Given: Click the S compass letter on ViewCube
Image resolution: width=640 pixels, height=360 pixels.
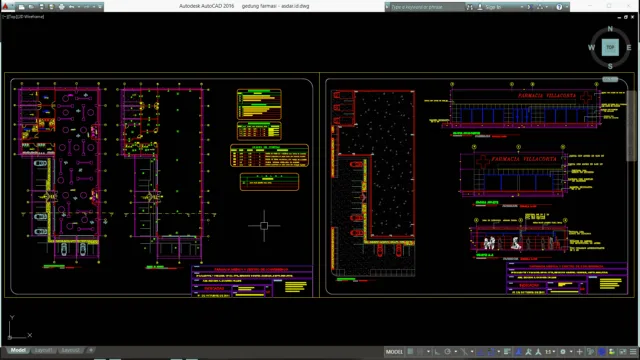Looking at the screenshot, I should (x=610, y=66).
